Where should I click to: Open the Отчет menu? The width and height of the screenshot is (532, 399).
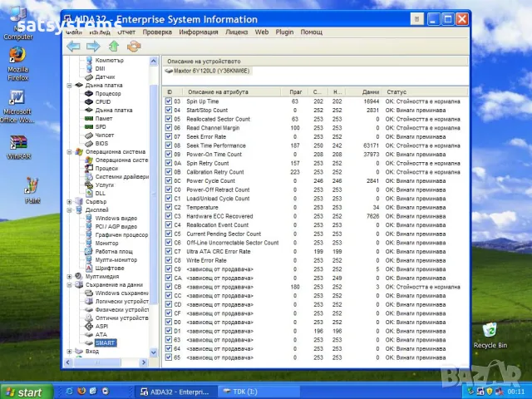(126, 32)
